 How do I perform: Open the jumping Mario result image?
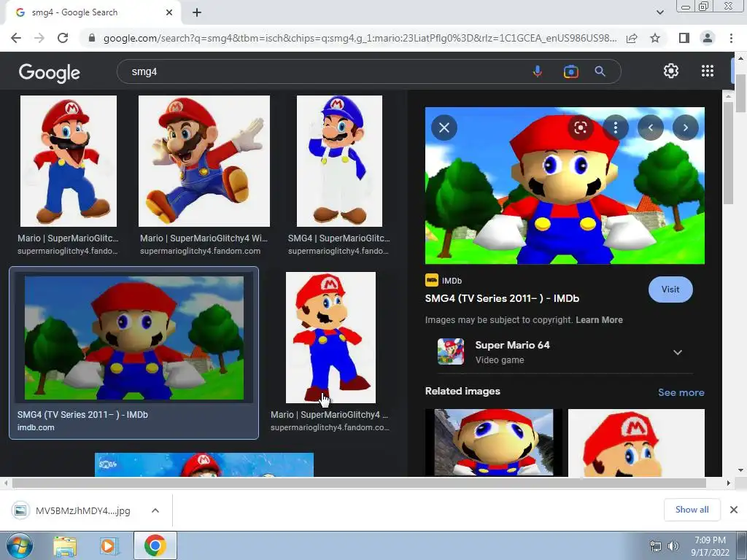coord(204,161)
